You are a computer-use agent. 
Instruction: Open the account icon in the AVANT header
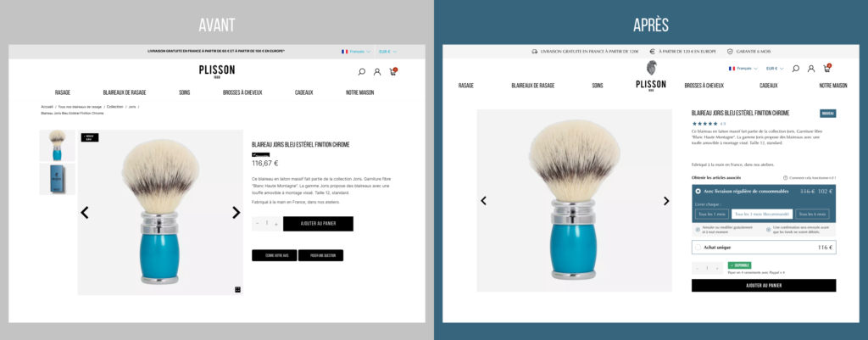(x=377, y=71)
